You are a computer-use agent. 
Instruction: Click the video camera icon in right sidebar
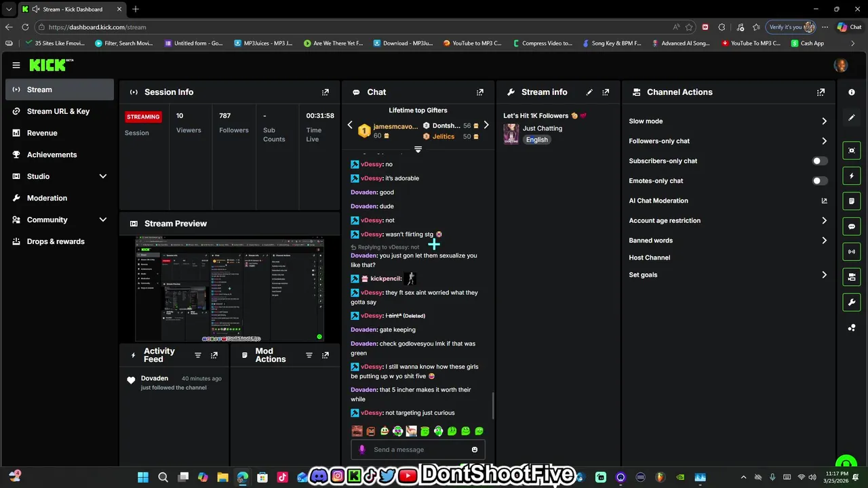(x=852, y=277)
